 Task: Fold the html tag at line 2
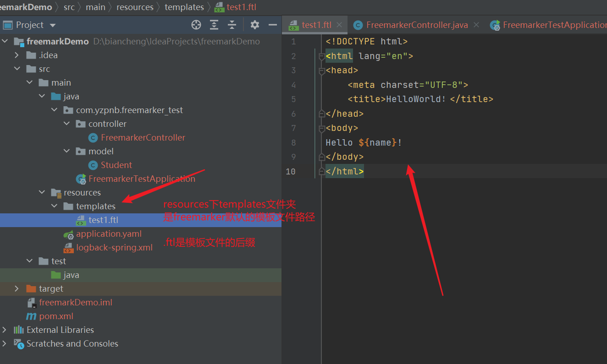(322, 56)
